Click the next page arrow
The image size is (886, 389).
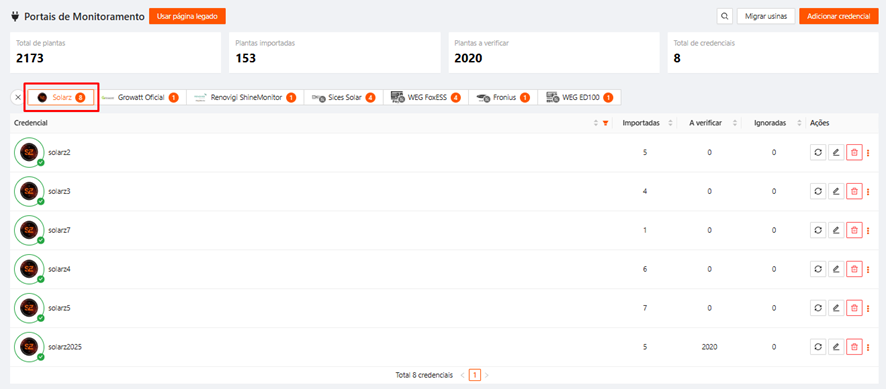click(487, 375)
